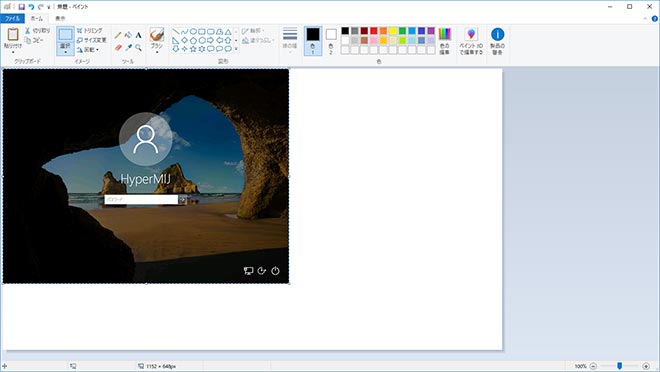Click the Save icon in quick access toolbar
Image resolution: width=660 pixels, height=372 pixels.
click(x=21, y=7)
